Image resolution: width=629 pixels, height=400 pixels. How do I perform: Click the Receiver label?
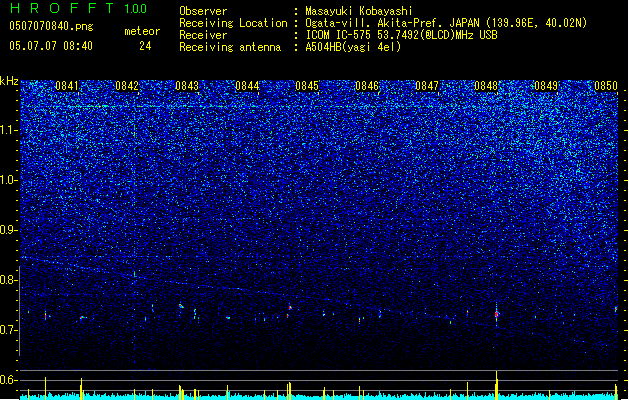tap(203, 35)
